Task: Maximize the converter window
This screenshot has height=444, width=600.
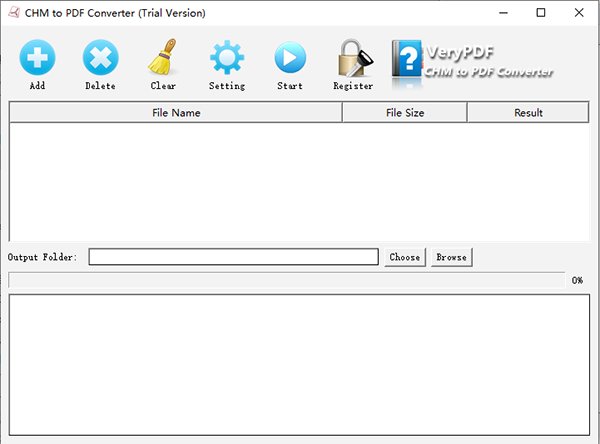Action: [x=540, y=13]
